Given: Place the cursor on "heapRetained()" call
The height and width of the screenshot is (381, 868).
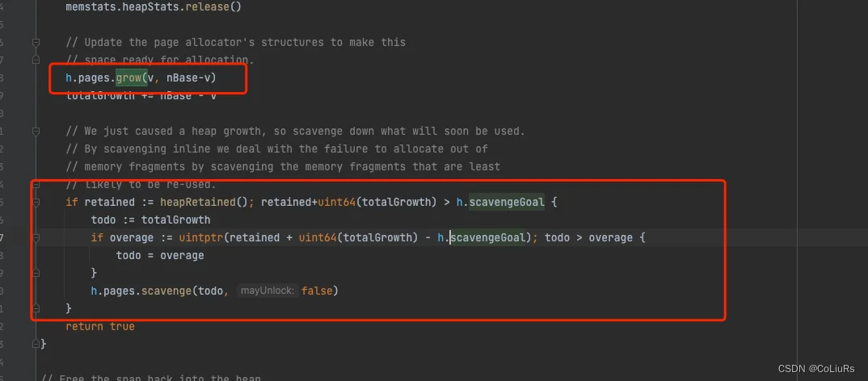Looking at the screenshot, I should 204,203.
